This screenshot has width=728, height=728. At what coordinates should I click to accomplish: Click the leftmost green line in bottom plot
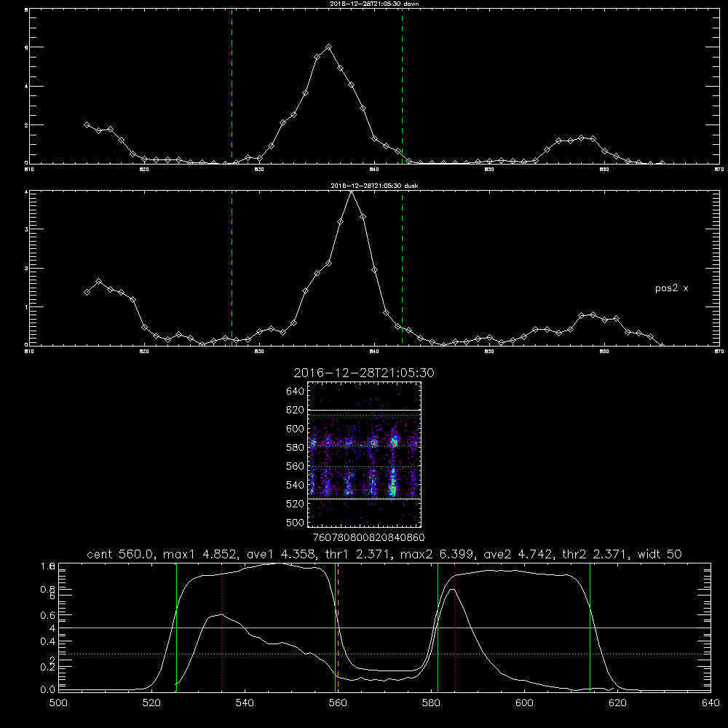coord(176,627)
